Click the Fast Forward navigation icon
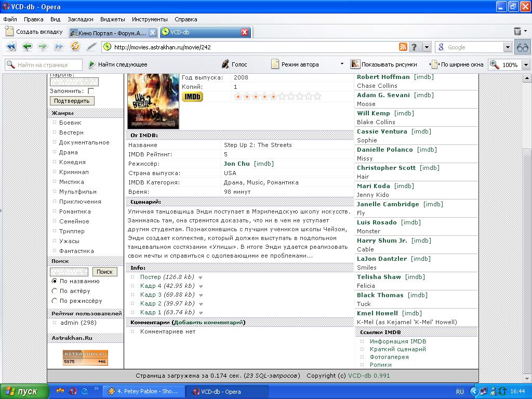Image resolution: width=532 pixels, height=399 pixels. pyautogui.click(x=59, y=46)
